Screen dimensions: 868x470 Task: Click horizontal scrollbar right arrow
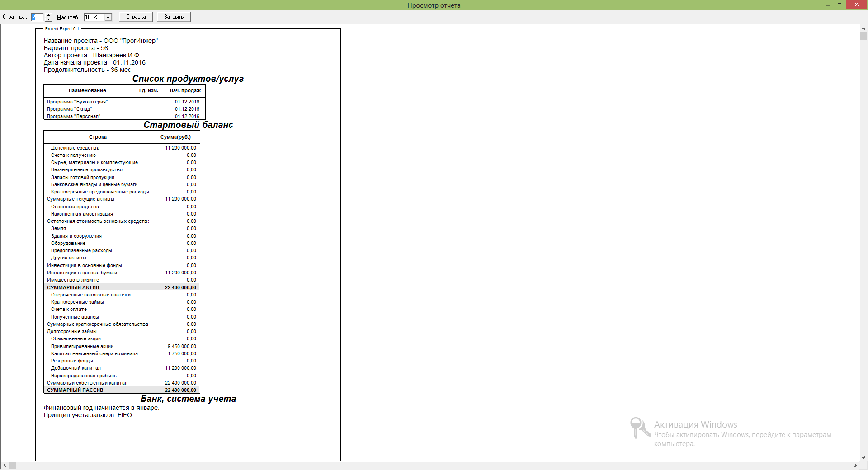point(856,465)
